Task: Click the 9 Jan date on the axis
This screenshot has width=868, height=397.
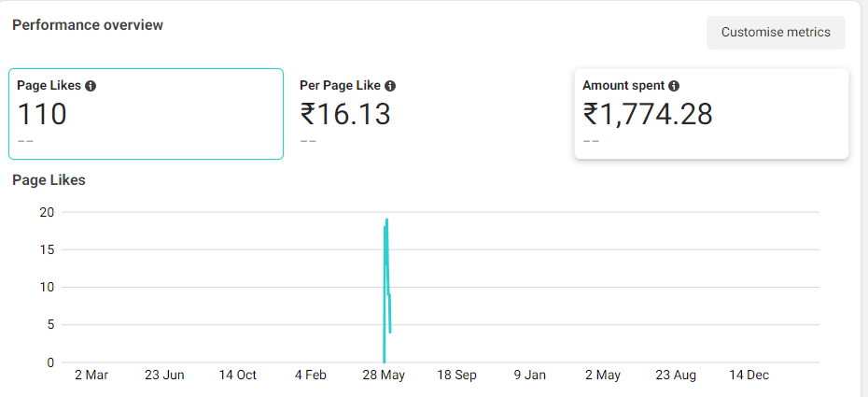Action: tap(530, 375)
